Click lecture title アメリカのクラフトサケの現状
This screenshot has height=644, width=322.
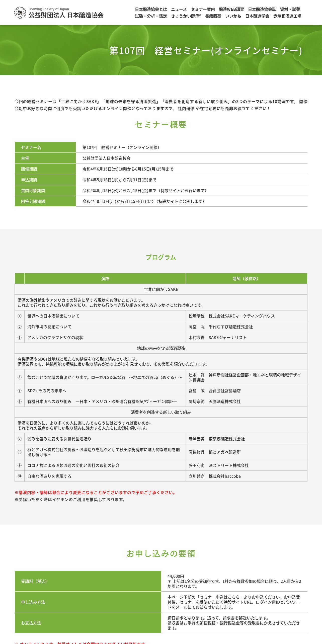pyautogui.click(x=55, y=338)
